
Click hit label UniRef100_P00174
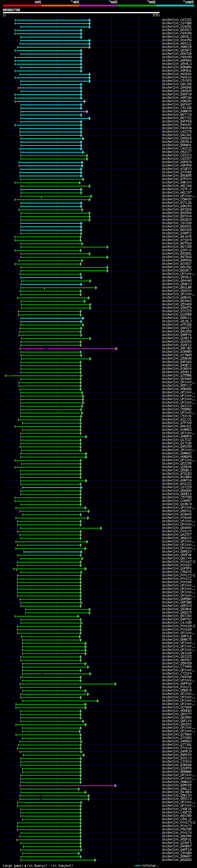[x=177, y=833]
